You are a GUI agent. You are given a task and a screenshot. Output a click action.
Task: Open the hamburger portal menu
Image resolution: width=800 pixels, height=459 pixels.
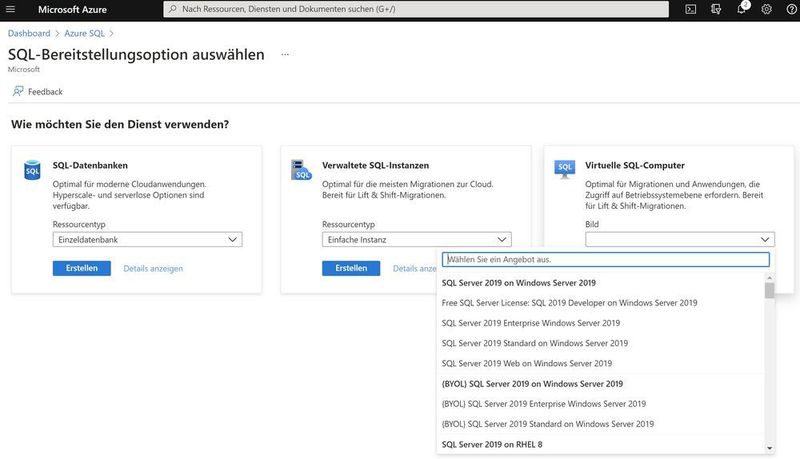pos(10,9)
